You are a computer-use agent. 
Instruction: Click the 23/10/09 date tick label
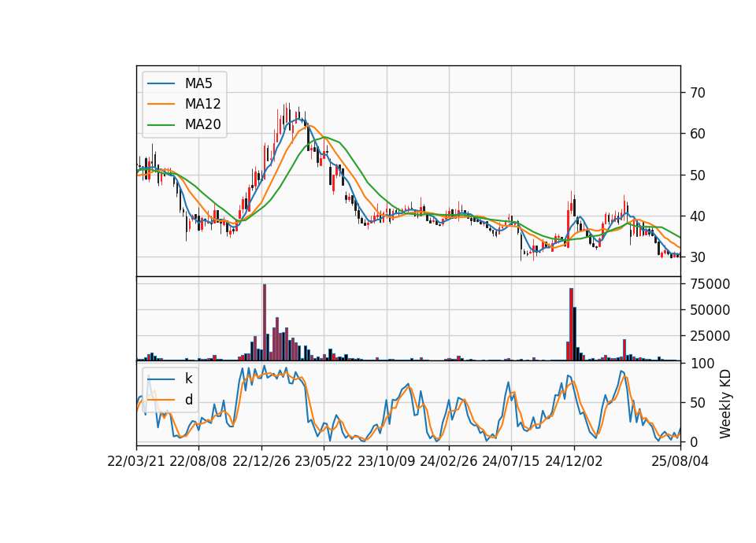386,461
